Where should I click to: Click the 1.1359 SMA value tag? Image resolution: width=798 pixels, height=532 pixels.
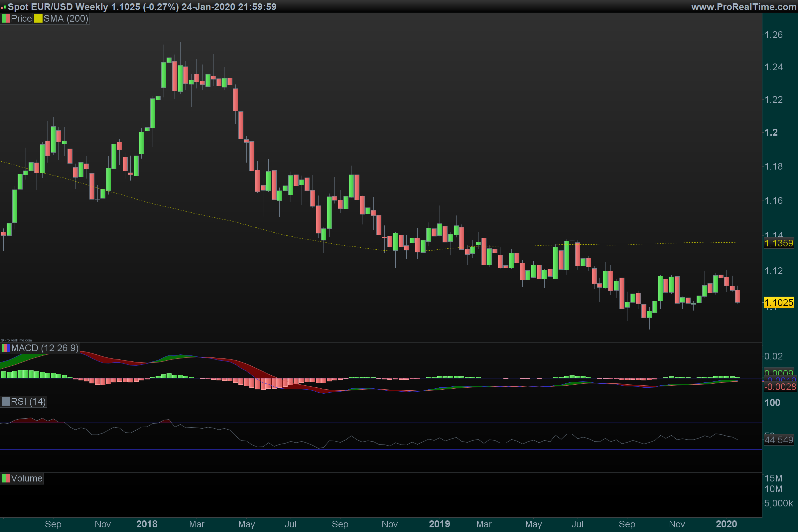[779, 243]
